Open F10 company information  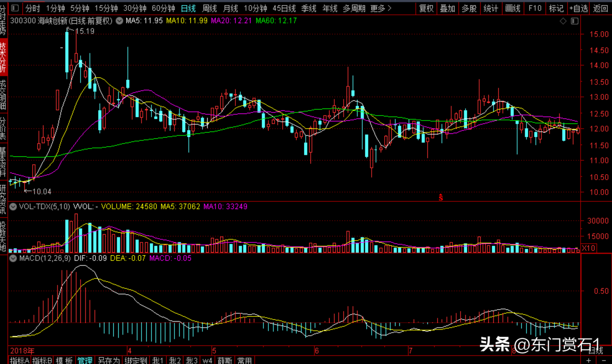coord(534,8)
